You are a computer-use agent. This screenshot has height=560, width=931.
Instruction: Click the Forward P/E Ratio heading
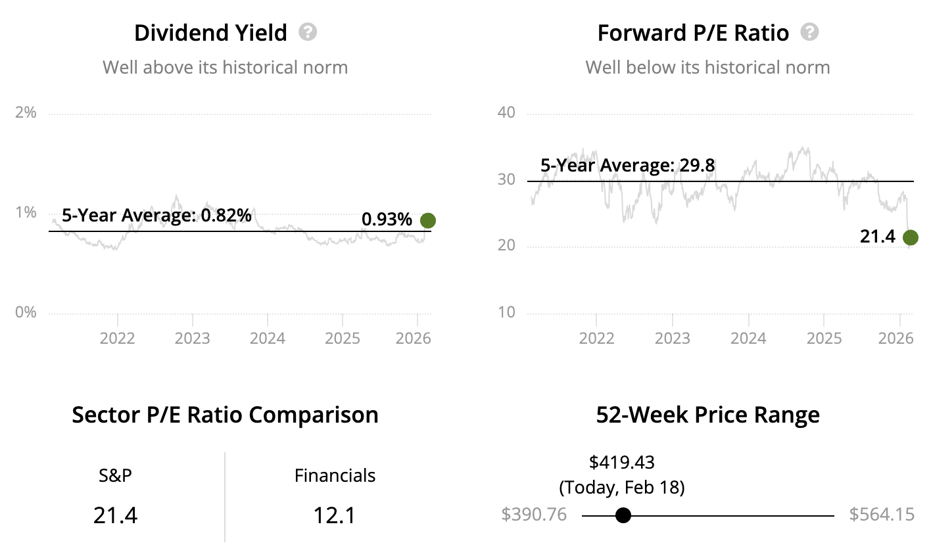pyautogui.click(x=693, y=33)
